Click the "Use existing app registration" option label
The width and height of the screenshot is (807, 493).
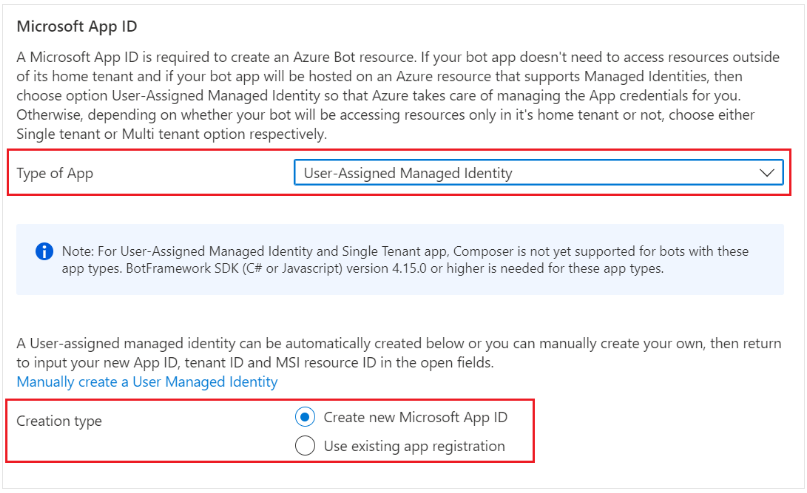[414, 446]
